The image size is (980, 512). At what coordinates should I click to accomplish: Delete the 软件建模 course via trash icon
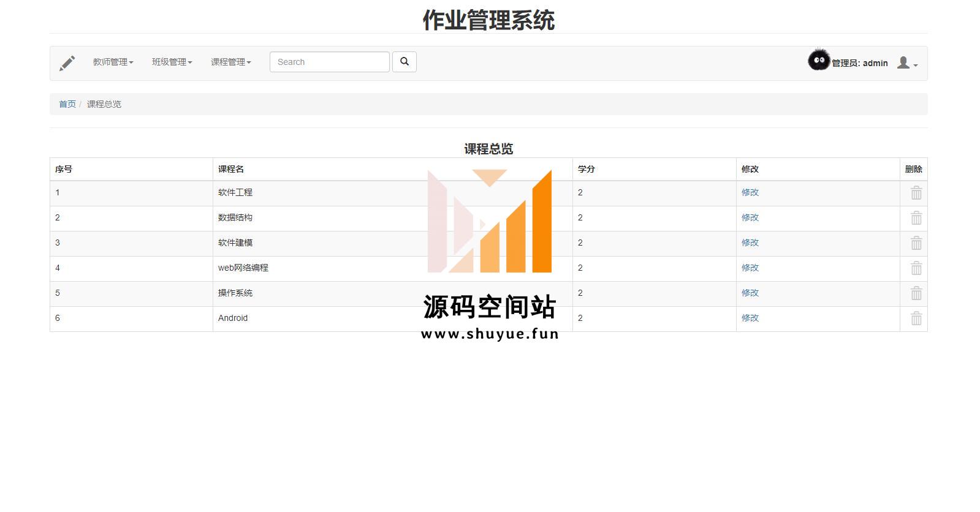[916, 243]
